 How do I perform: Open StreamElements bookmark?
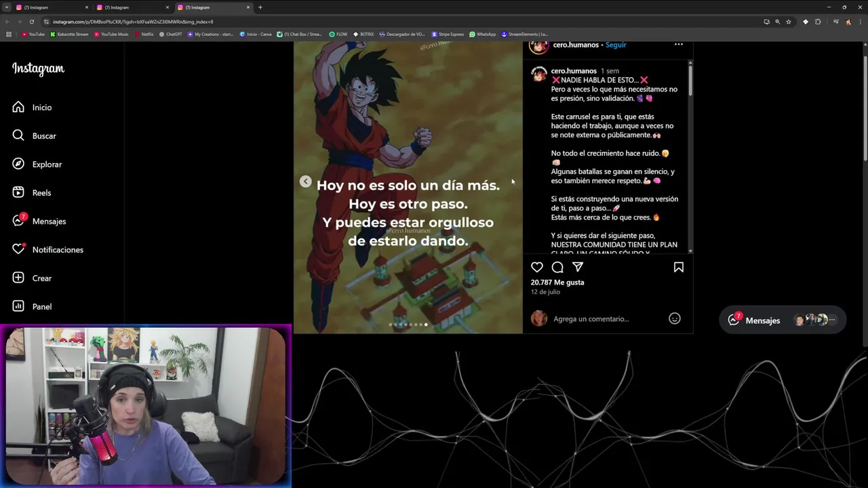pos(524,34)
